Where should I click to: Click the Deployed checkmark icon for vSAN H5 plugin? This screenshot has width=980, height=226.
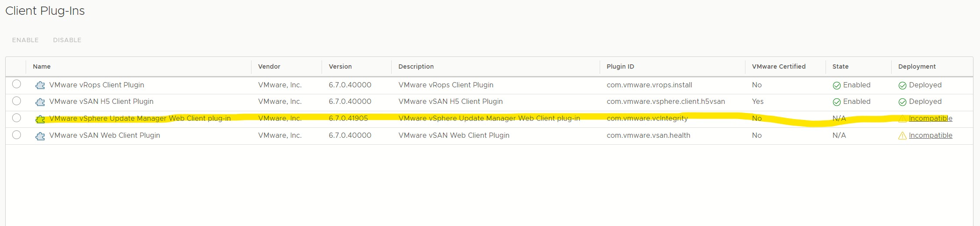point(903,102)
